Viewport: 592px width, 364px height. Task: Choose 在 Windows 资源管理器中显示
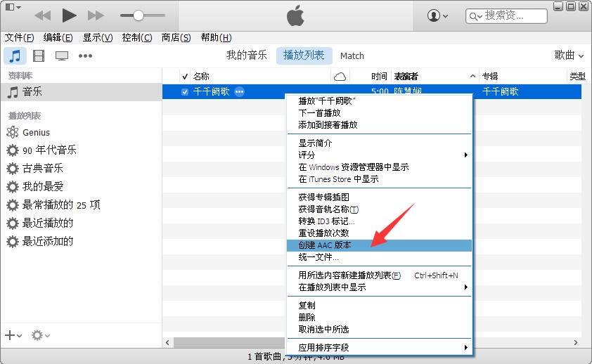[380, 167]
